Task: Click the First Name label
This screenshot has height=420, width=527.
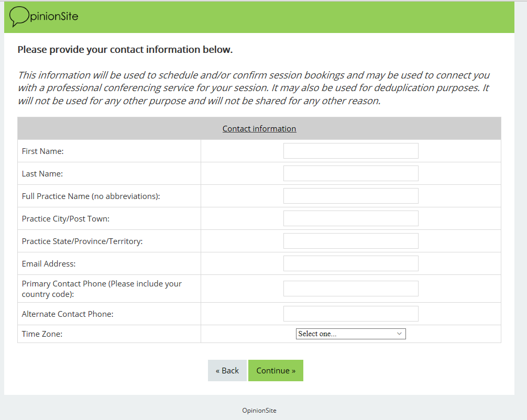Action: [42, 151]
